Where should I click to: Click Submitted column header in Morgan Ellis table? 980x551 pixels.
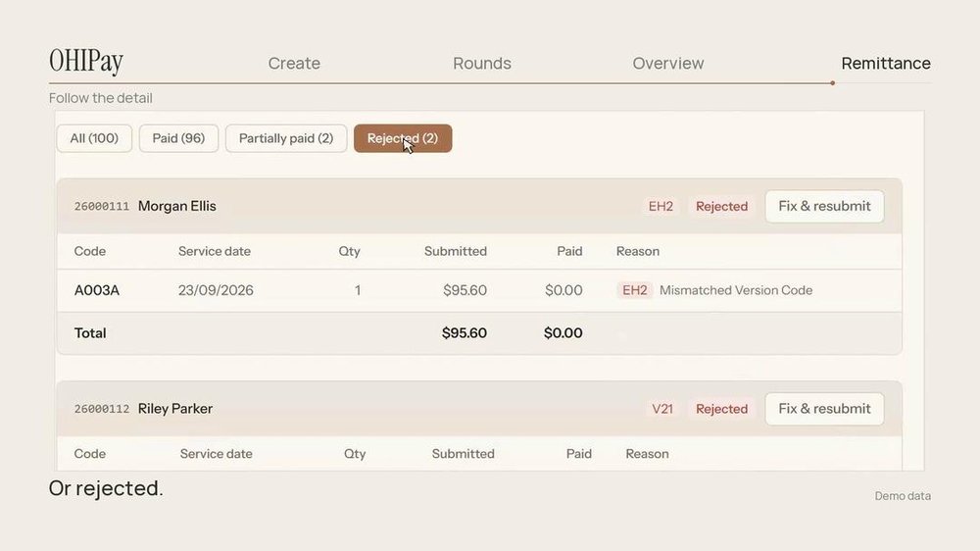point(455,251)
